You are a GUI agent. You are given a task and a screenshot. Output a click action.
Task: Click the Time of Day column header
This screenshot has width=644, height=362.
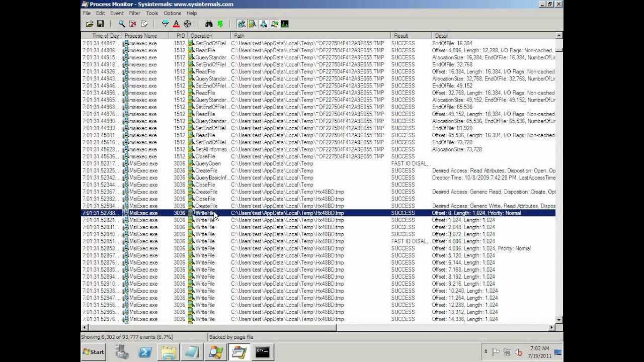(x=101, y=36)
